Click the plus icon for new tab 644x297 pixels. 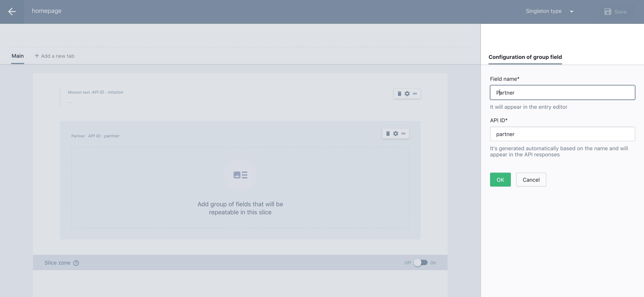(36, 56)
